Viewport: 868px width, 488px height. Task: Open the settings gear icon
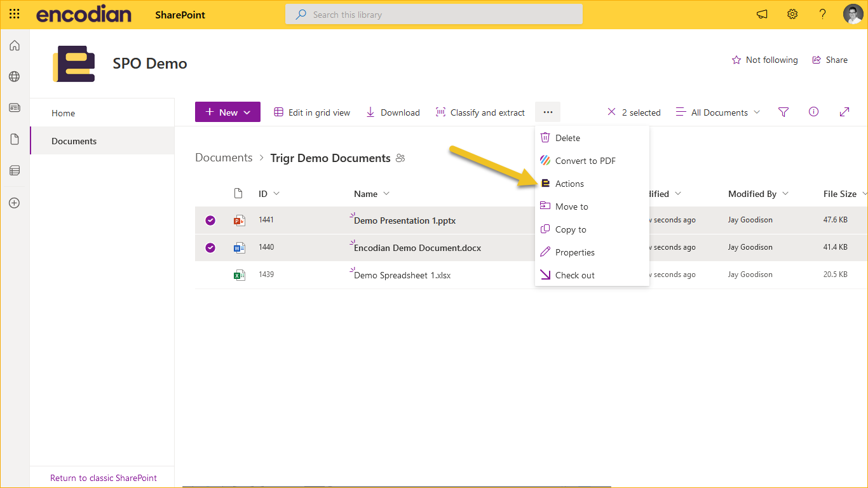(792, 14)
